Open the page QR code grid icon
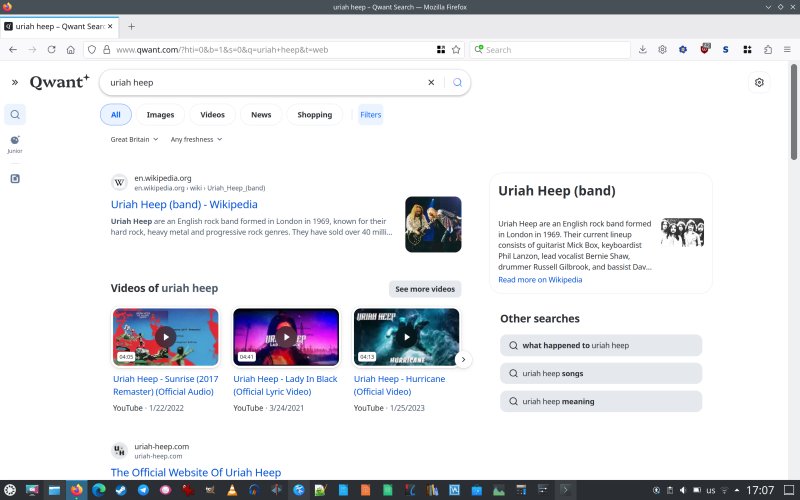The image size is (800, 500). tap(441, 49)
